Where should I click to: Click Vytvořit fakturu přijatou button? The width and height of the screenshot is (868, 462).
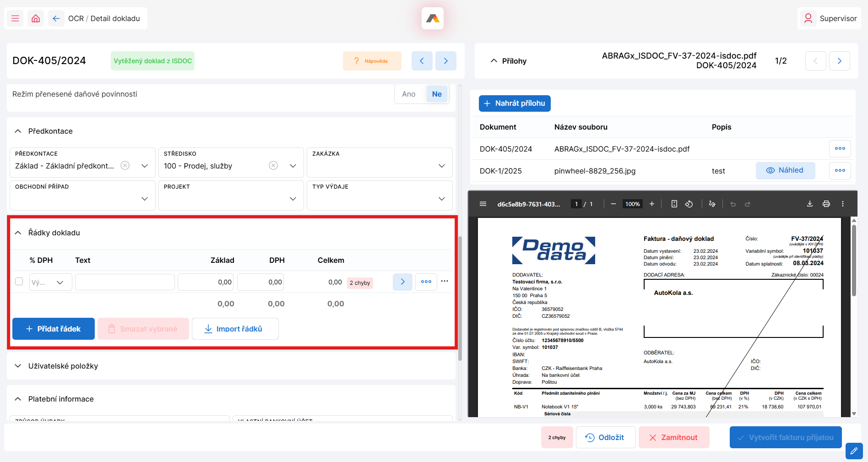tap(786, 437)
